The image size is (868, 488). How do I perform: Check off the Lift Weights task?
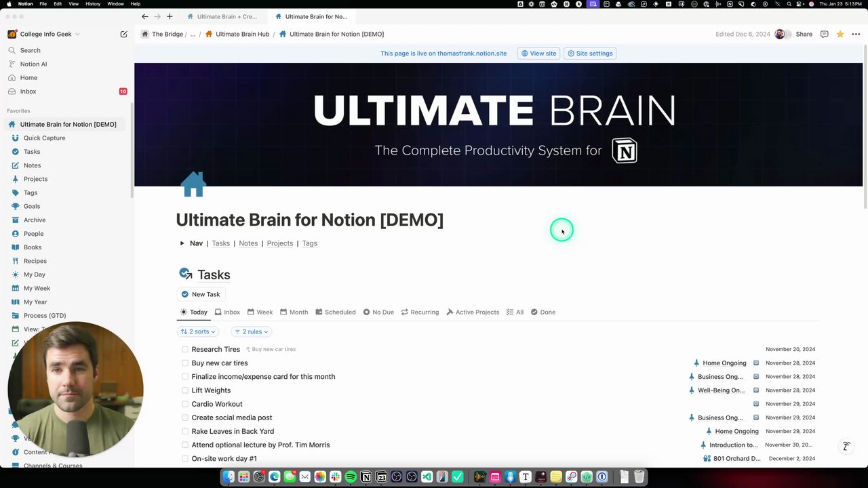(x=184, y=390)
